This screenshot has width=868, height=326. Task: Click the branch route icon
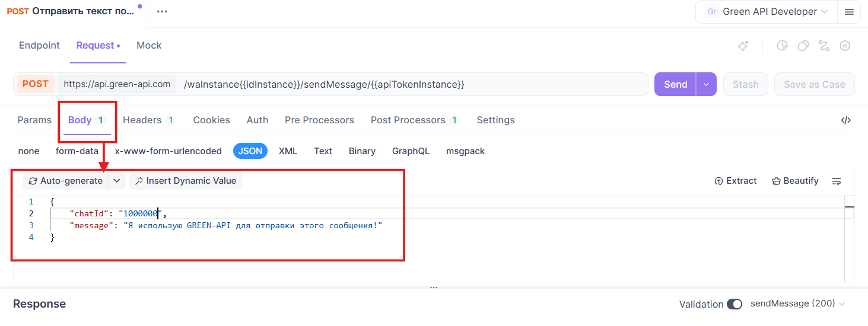(x=824, y=46)
